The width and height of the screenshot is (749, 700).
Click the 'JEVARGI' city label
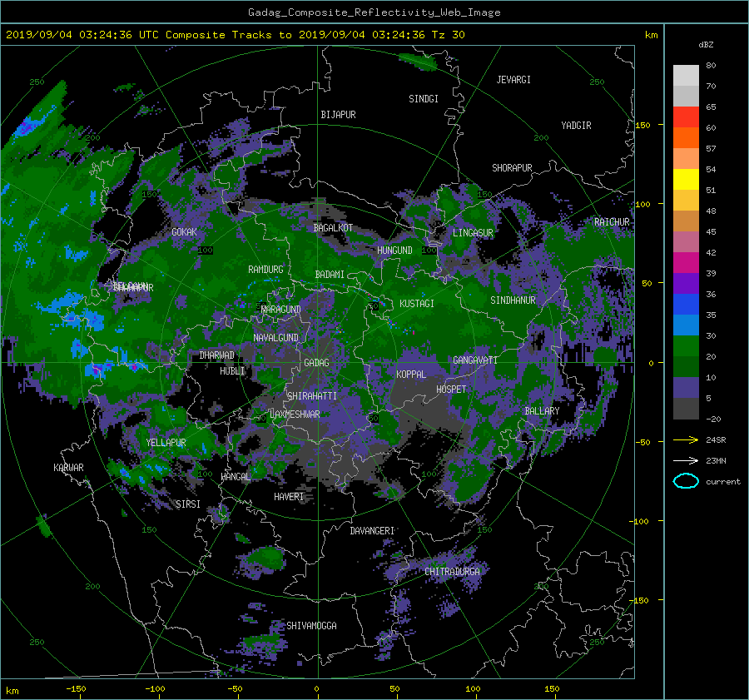point(513,80)
